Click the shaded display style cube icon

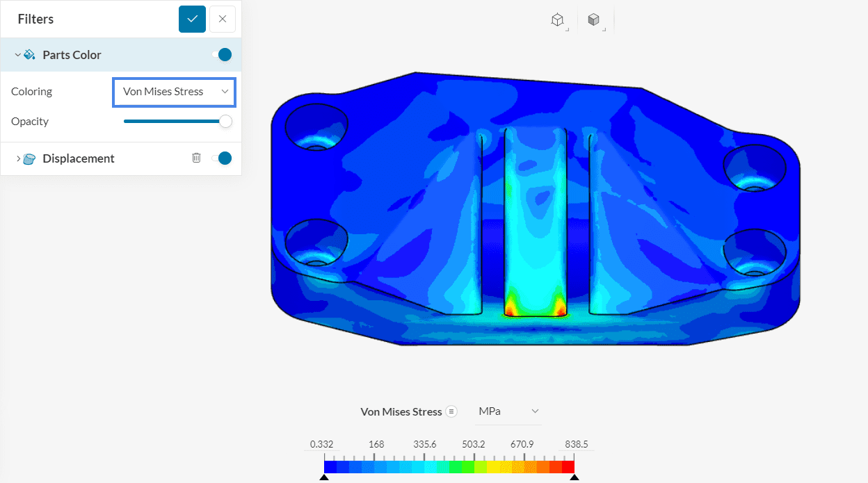click(595, 19)
